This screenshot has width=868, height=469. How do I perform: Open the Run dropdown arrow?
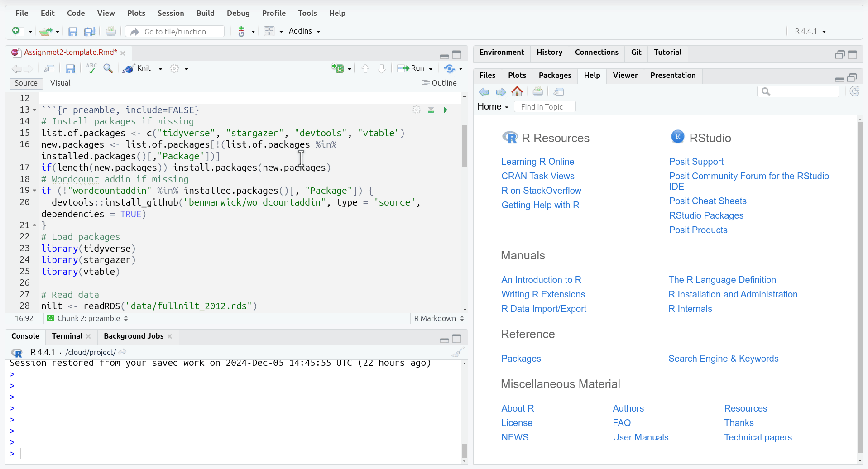[431, 69]
